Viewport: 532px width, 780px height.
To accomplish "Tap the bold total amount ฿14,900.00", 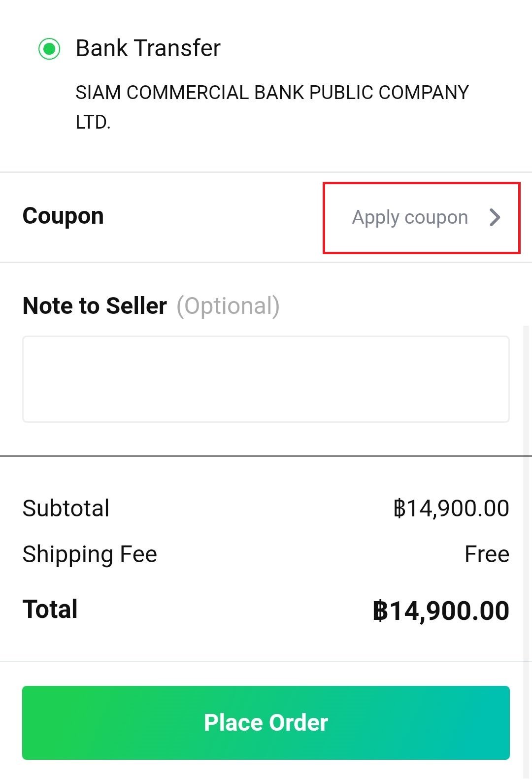I will (x=441, y=610).
